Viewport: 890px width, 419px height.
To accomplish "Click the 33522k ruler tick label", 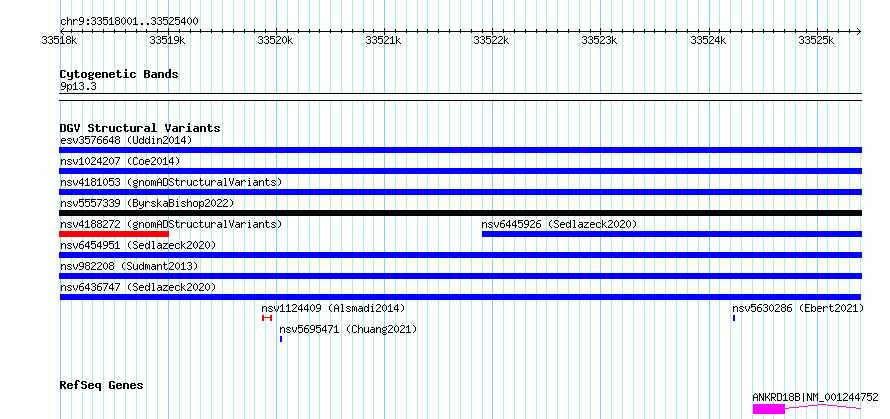I will click(x=491, y=40).
